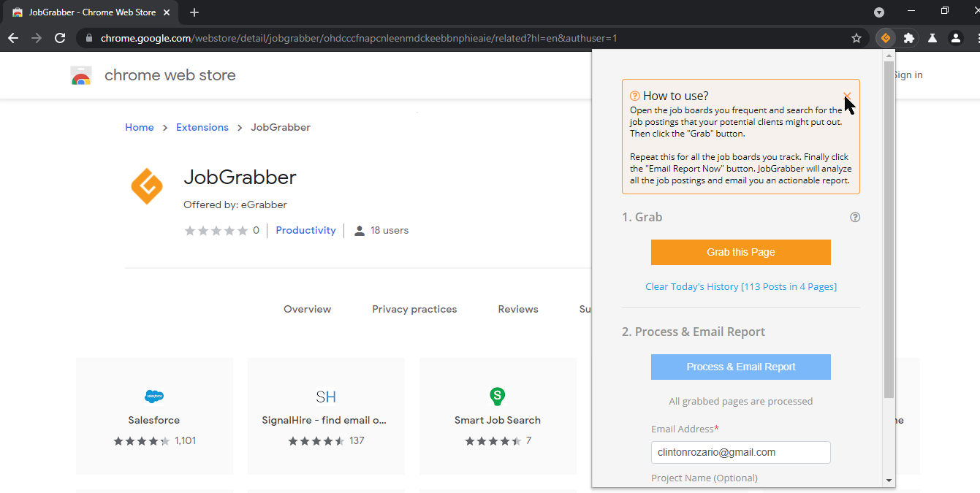Screen dimensions: 980x493
Task: Click the Grab this Page button
Action: tap(741, 252)
